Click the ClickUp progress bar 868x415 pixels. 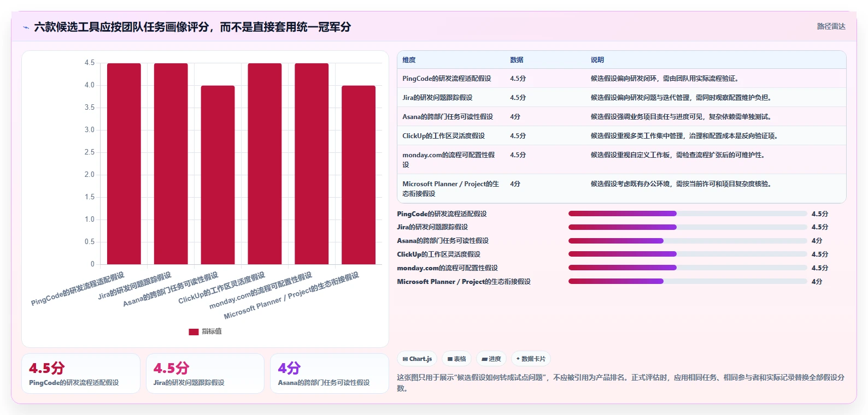(688, 254)
